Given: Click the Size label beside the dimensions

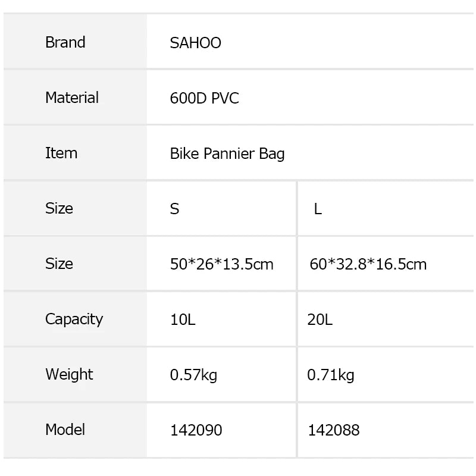Looking at the screenshot, I should [x=59, y=264].
